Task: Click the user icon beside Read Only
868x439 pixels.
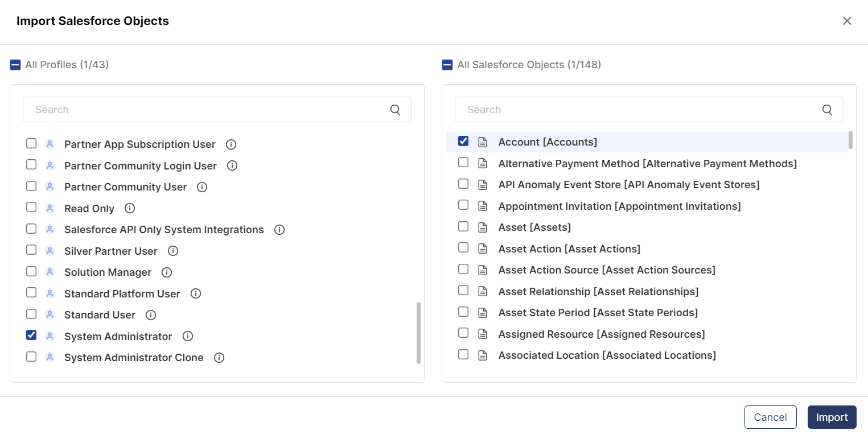Action: coord(50,208)
